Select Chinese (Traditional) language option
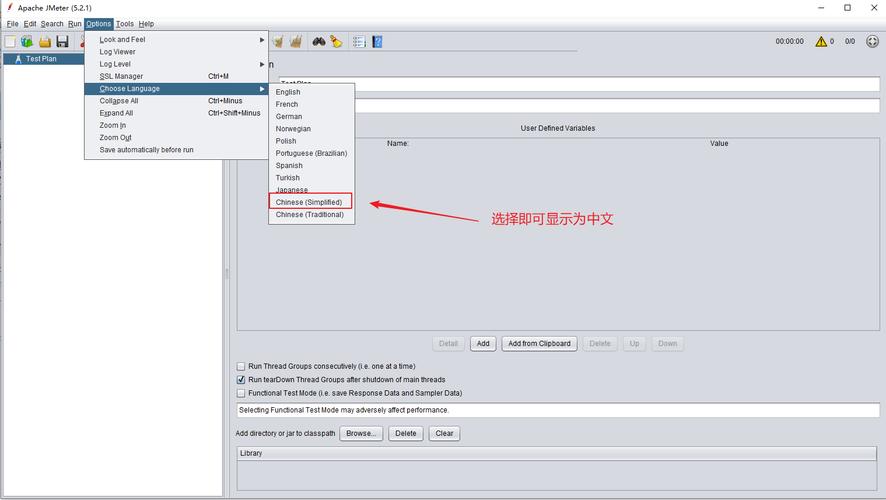 tap(311, 215)
